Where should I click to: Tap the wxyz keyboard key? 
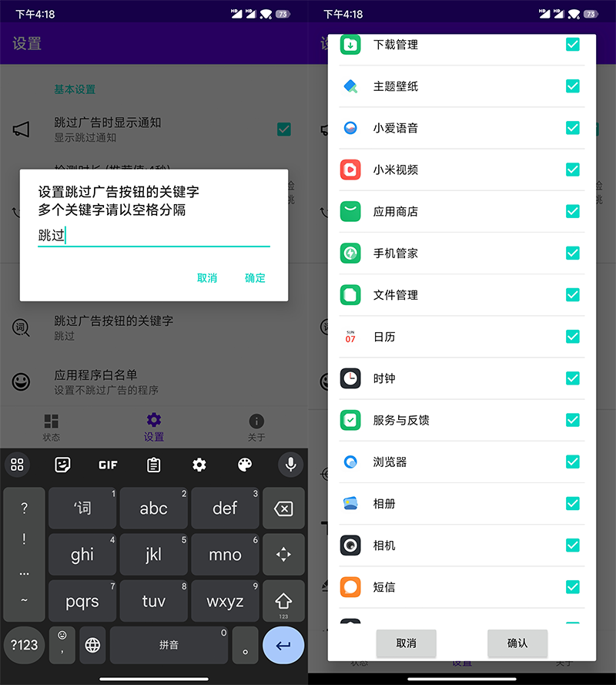tap(225, 601)
